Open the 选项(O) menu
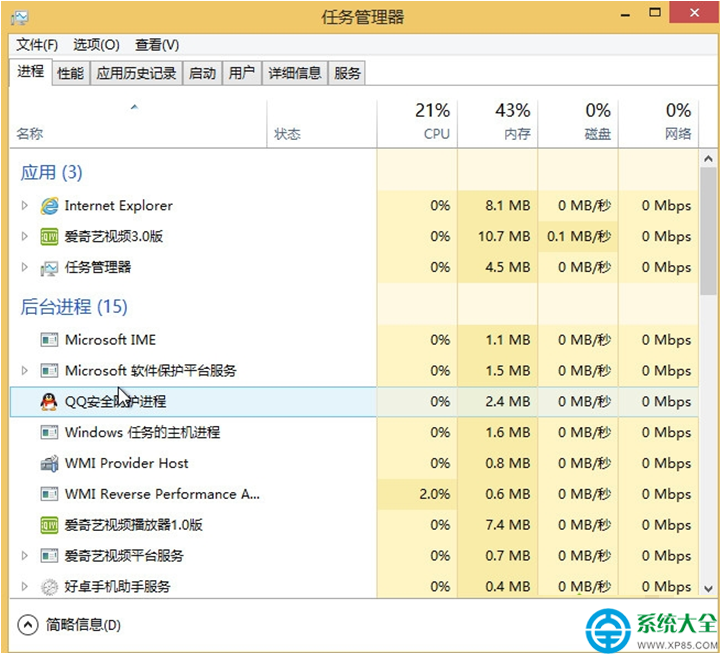The height and width of the screenshot is (656, 720). point(96,45)
